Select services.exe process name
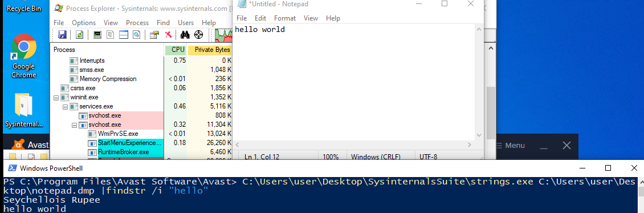 pos(96,106)
